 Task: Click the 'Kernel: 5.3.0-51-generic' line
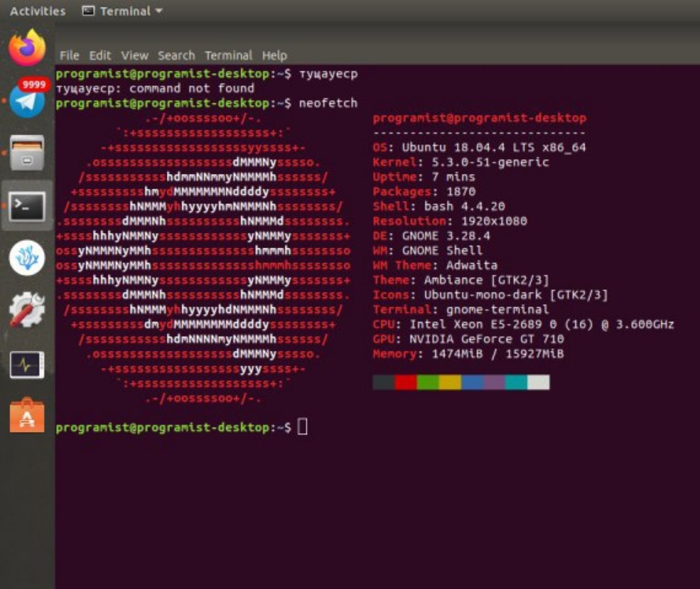[x=460, y=162]
